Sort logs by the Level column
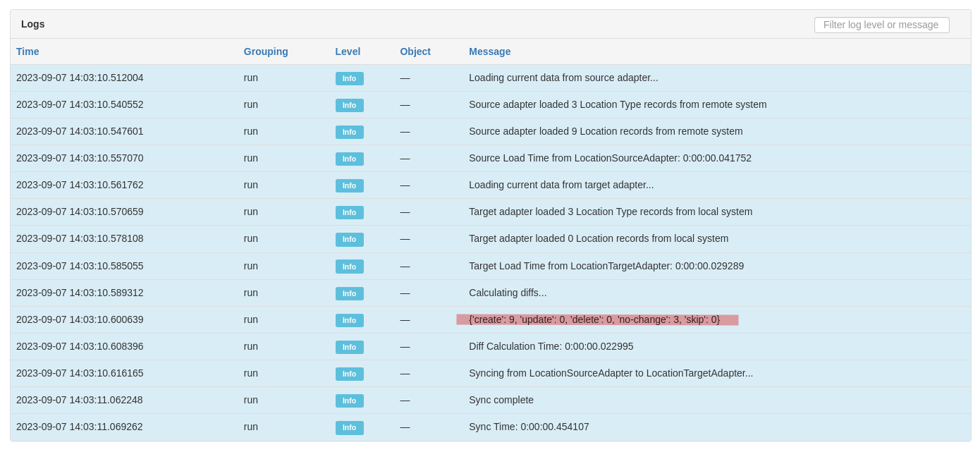The width and height of the screenshot is (980, 452). tap(348, 51)
